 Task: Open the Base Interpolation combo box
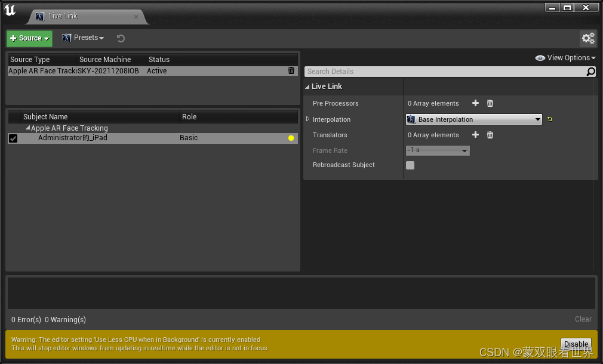click(474, 119)
